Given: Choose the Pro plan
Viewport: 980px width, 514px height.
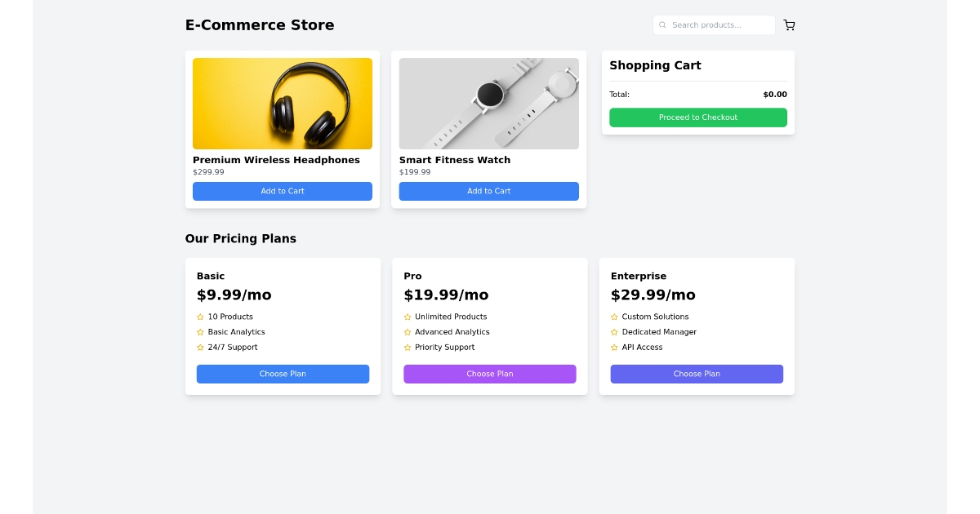Looking at the screenshot, I should 489,374.
